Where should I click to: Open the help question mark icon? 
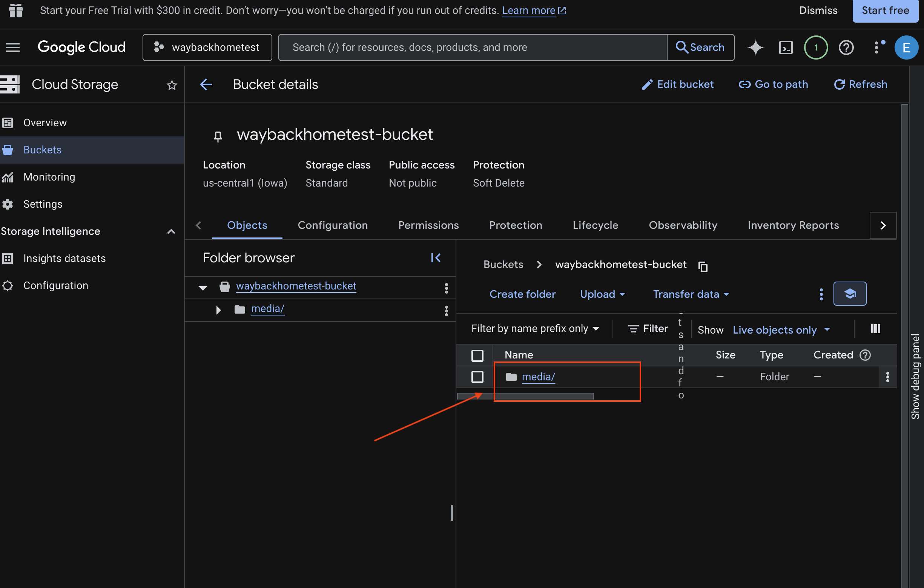click(846, 47)
